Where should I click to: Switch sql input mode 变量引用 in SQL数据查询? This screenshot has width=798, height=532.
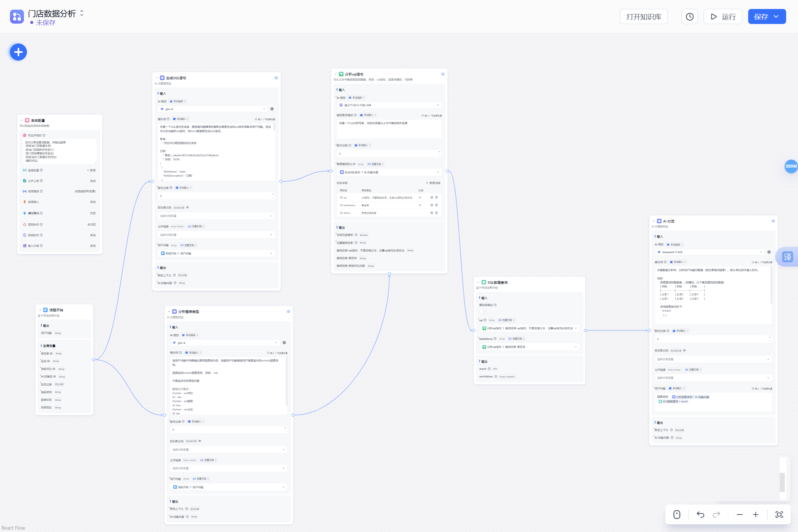(x=506, y=320)
